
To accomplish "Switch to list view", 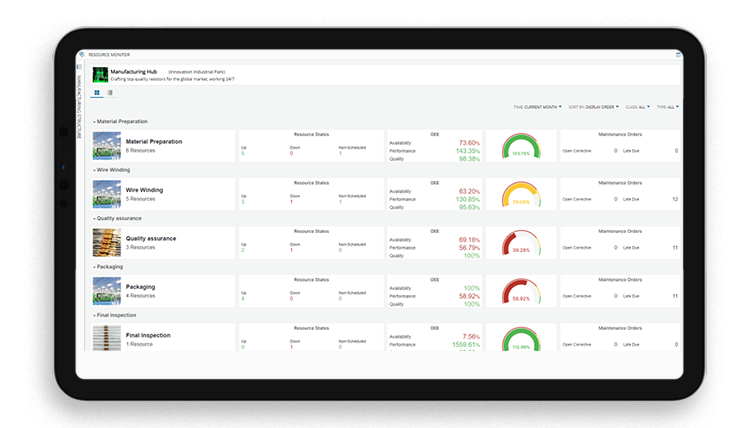I will pos(109,92).
